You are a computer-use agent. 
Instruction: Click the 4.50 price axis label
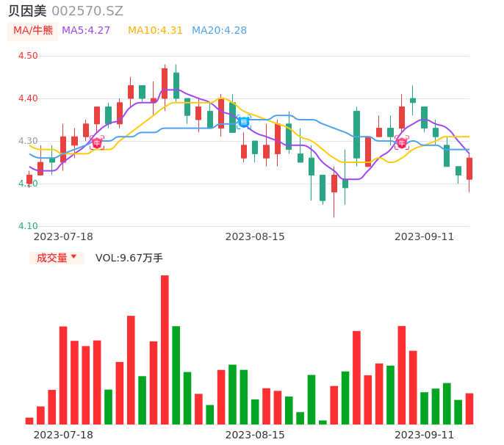coord(28,56)
